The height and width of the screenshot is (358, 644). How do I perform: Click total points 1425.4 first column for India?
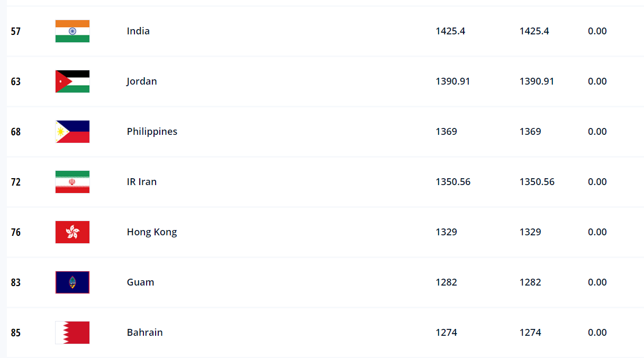coord(450,31)
